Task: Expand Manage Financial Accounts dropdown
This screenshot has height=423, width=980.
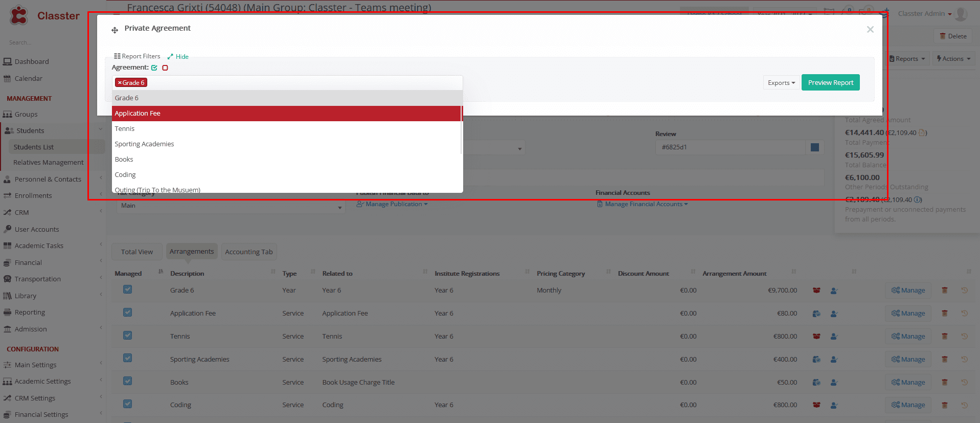Action: 643,204
